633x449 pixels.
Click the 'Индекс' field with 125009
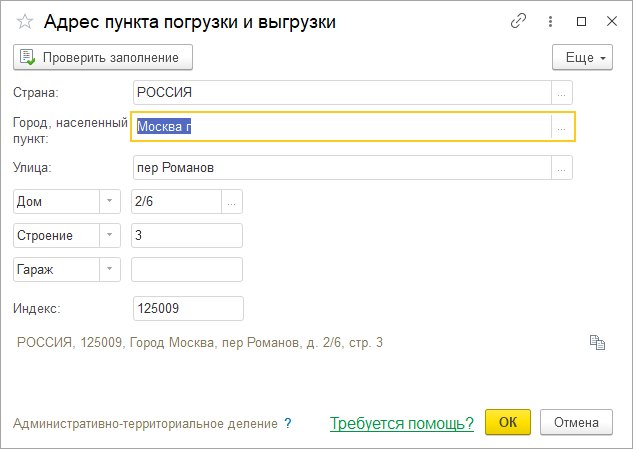[x=188, y=308]
